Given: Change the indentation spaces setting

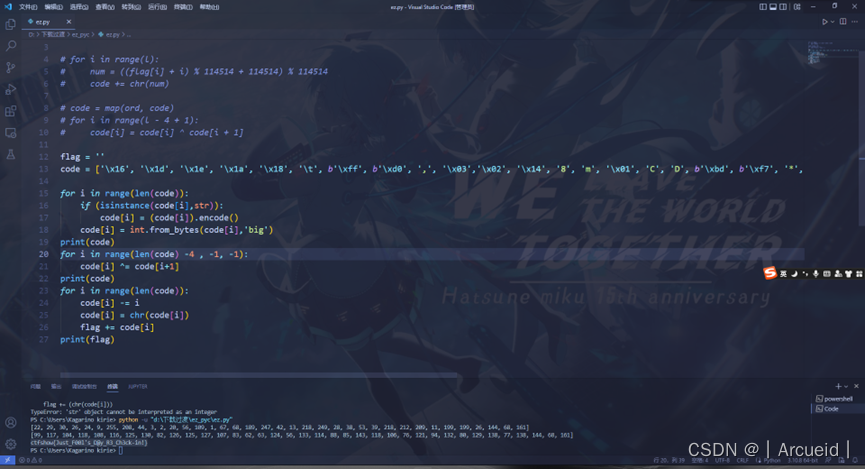Looking at the screenshot, I should (700, 460).
